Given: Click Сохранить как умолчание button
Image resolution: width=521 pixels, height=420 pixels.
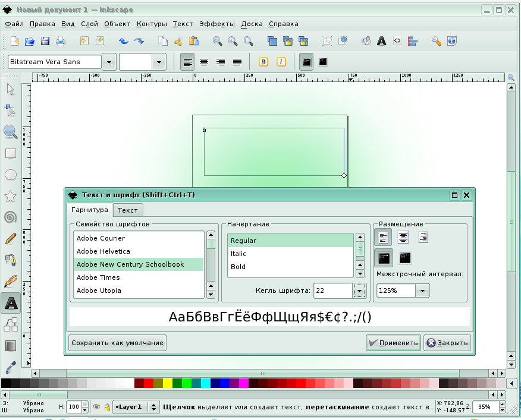Looking at the screenshot, I should point(117,343).
